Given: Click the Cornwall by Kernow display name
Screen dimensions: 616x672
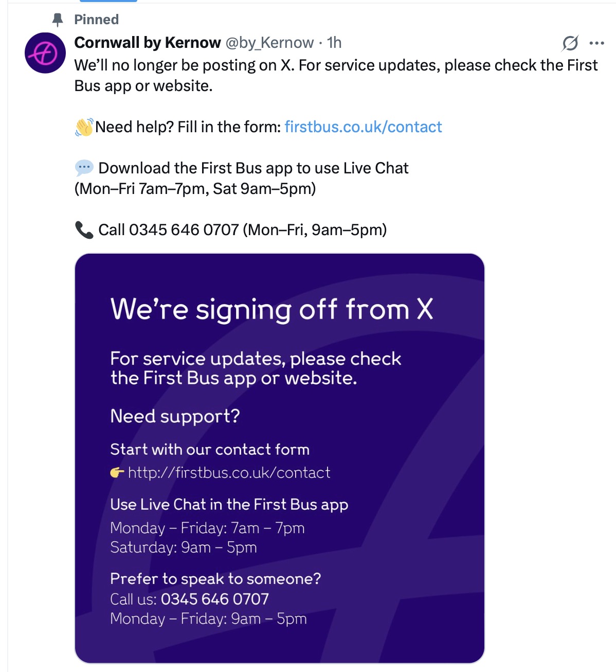Looking at the screenshot, I should 148,43.
